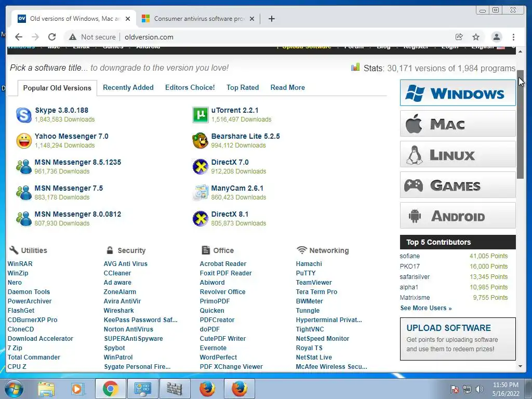This screenshot has width=532, height=399.
Task: Click the Stats bar chart icon
Action: click(355, 67)
